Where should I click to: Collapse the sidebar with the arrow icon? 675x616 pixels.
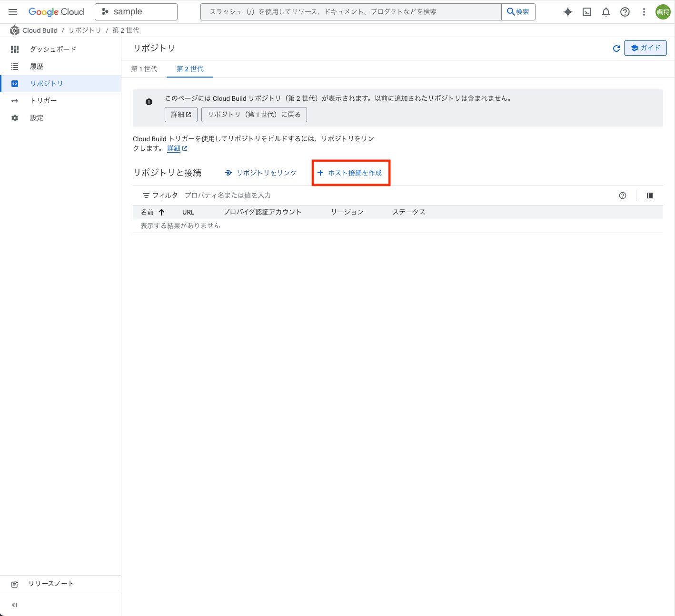[x=14, y=605]
